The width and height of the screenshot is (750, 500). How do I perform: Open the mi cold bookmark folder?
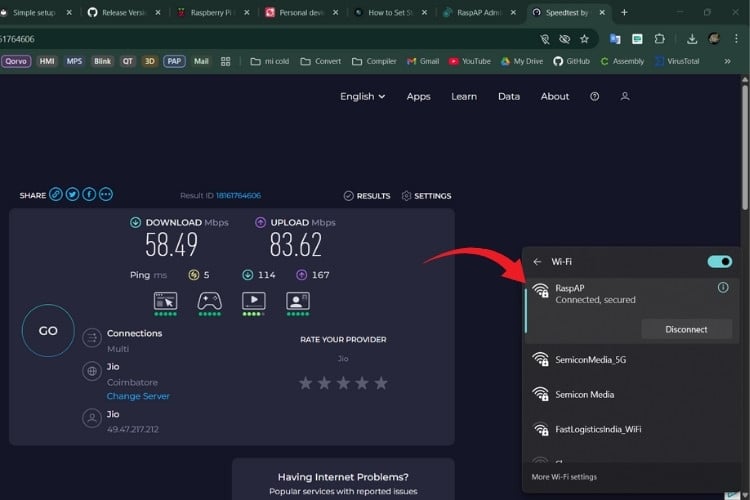271,61
